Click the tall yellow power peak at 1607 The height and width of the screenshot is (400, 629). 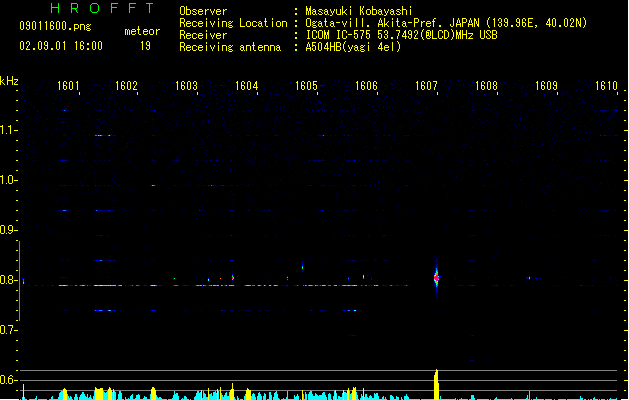[x=436, y=384]
